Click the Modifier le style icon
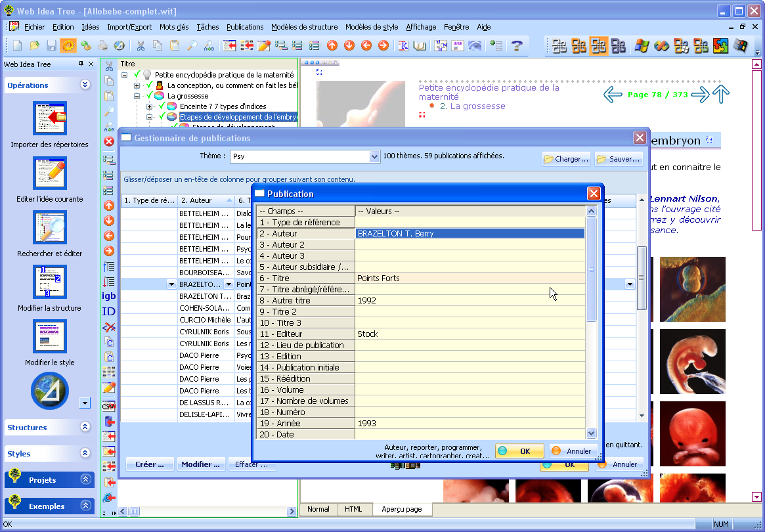 (x=50, y=336)
